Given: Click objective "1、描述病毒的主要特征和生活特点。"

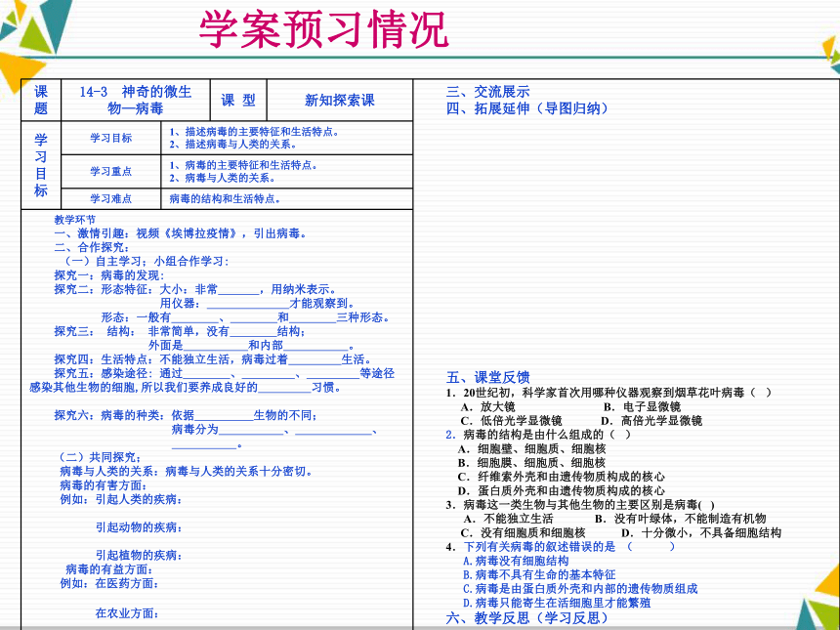Looking at the screenshot, I should [x=254, y=131].
